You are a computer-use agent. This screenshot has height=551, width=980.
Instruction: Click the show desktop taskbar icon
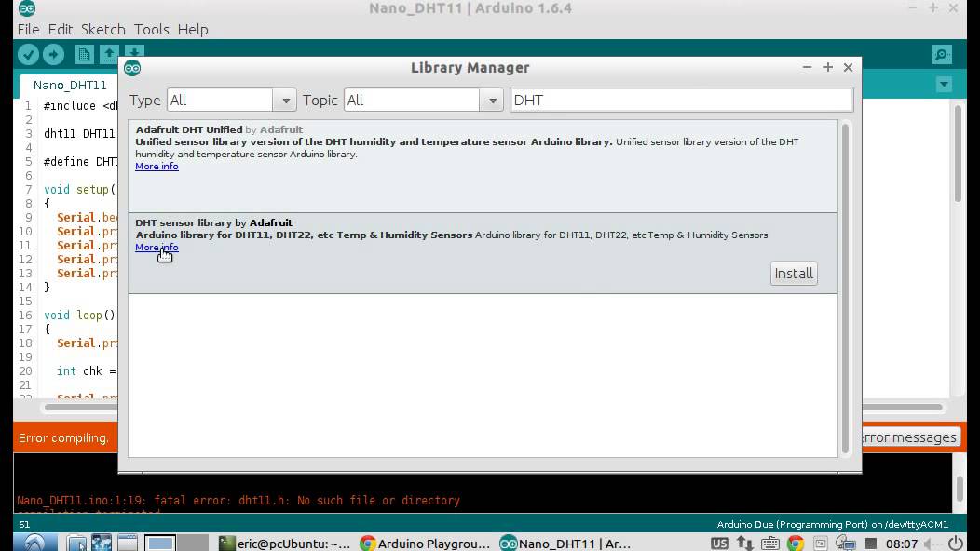click(128, 543)
